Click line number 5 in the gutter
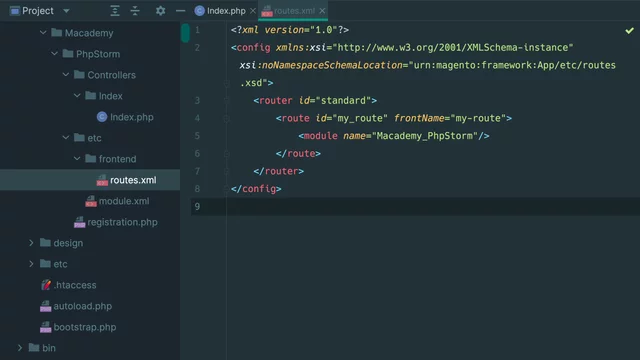Viewport: 640px width, 360px height. point(197,136)
